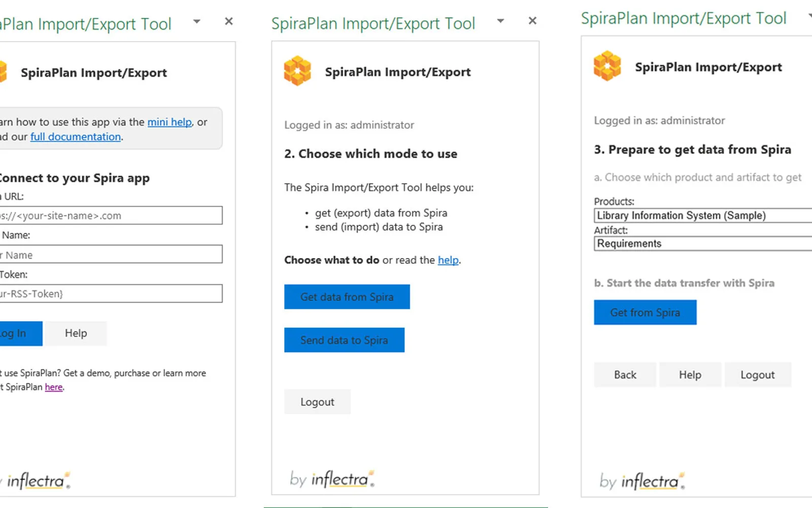Close the middle Import/Export Tool pane
812x508 pixels.
click(x=532, y=21)
